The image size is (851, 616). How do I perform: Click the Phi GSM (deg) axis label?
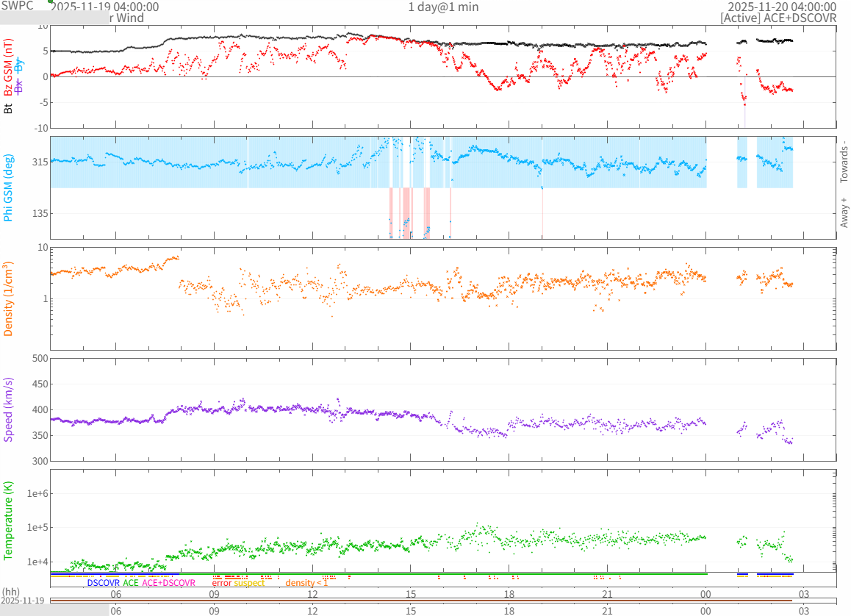point(9,187)
